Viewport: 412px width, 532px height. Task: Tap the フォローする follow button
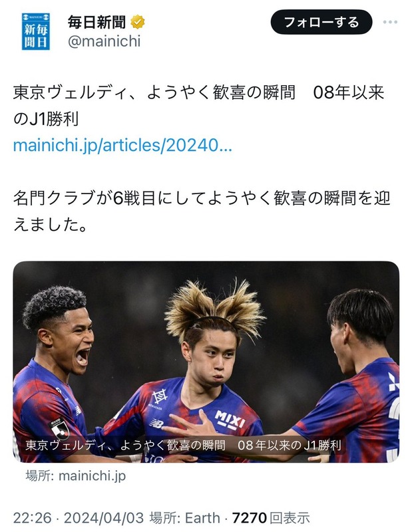[x=321, y=22]
